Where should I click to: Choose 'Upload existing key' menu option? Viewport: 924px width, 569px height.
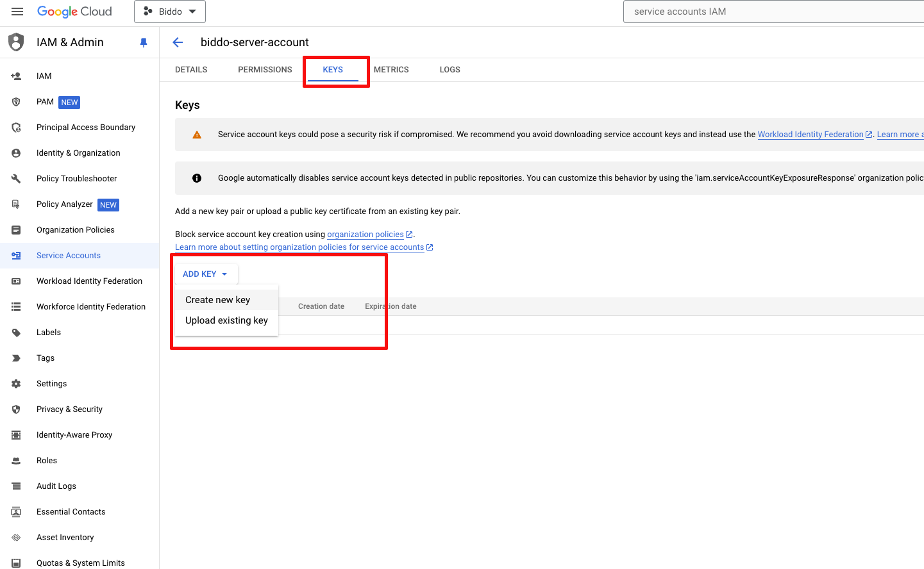[x=226, y=320]
